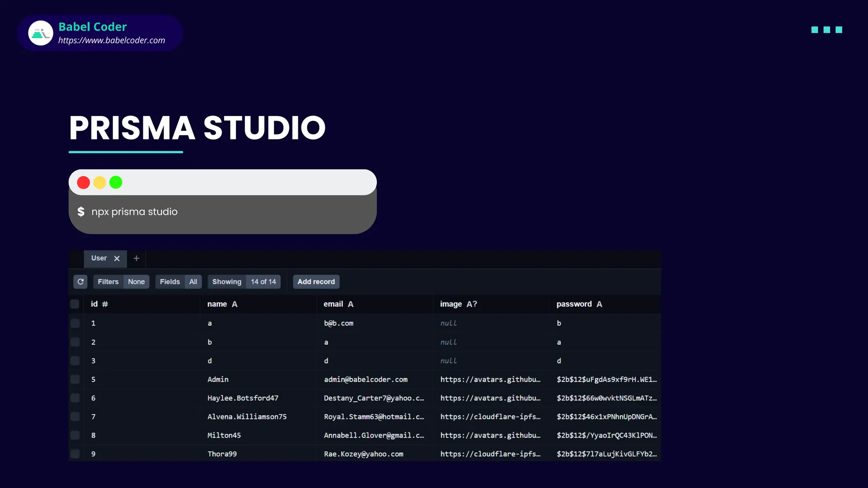Screen dimensions: 868x488
Task: Select the id cell 9
Action: tap(142, 454)
